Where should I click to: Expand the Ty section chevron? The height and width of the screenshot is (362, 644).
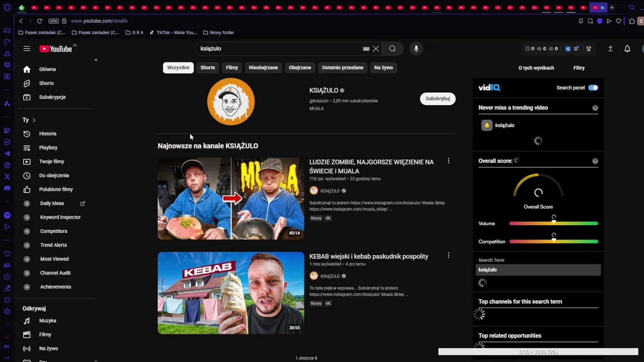tap(34, 120)
